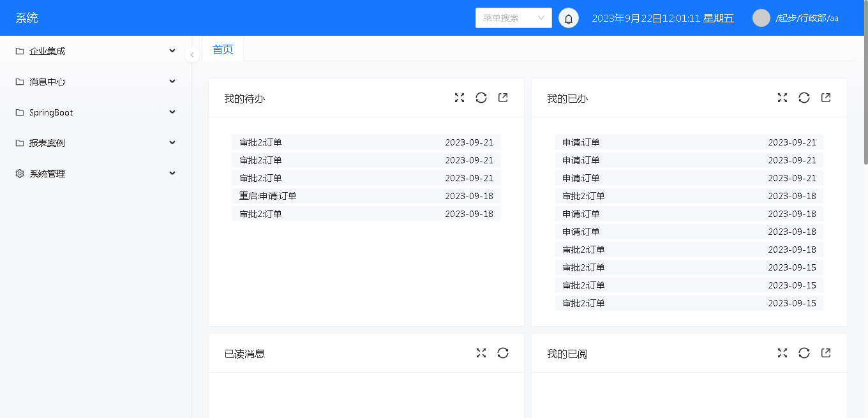Expand 已读消息 panel to fullscreen
The image size is (868, 418).
click(481, 353)
